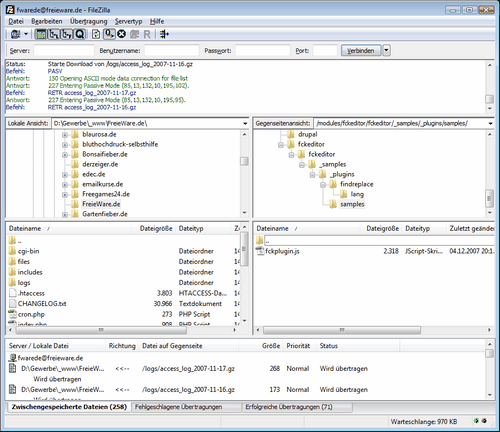Open the Gegenseitenansicht path dropdown
The image size is (500, 432).
click(490, 123)
